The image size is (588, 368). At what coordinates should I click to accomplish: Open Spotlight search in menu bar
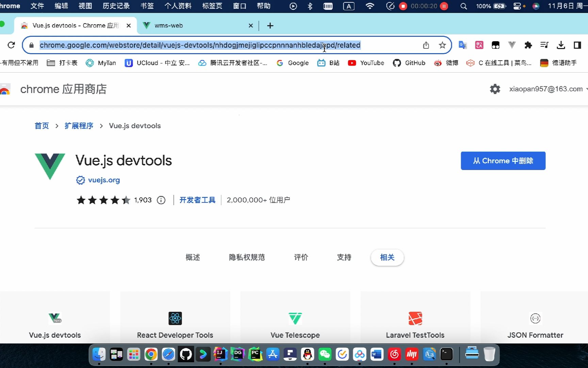pyautogui.click(x=463, y=6)
